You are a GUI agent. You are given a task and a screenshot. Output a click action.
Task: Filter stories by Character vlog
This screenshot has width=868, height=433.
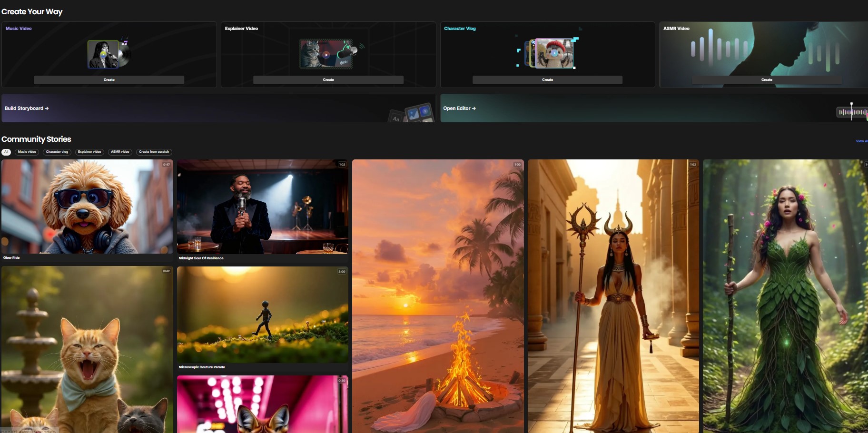point(57,152)
